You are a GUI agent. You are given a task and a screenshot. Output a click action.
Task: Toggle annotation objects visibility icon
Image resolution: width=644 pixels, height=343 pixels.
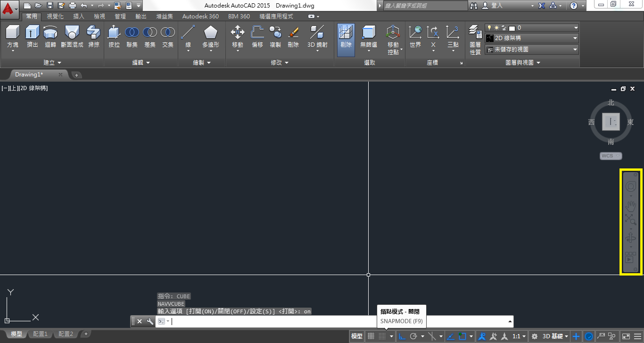point(482,336)
